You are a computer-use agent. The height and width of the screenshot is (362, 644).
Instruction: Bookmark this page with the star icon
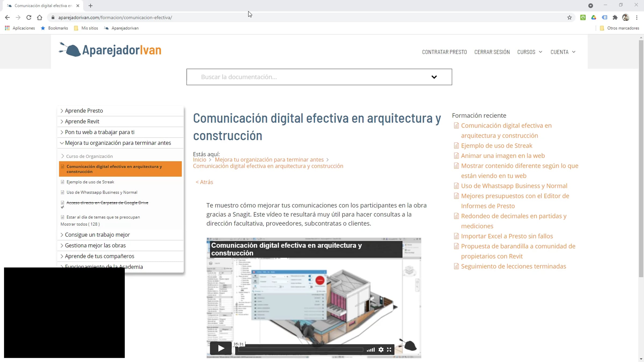point(569,17)
